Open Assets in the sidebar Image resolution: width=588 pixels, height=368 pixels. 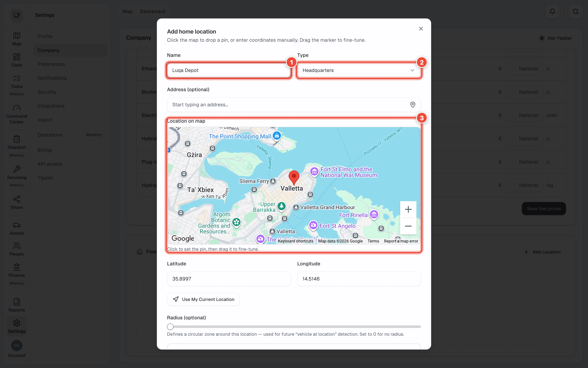17,229
